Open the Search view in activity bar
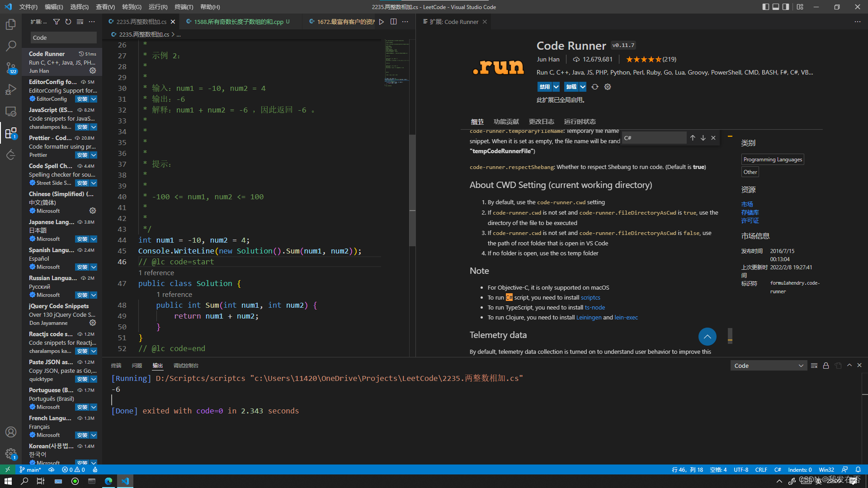The width and height of the screenshot is (868, 488). pyautogui.click(x=11, y=46)
